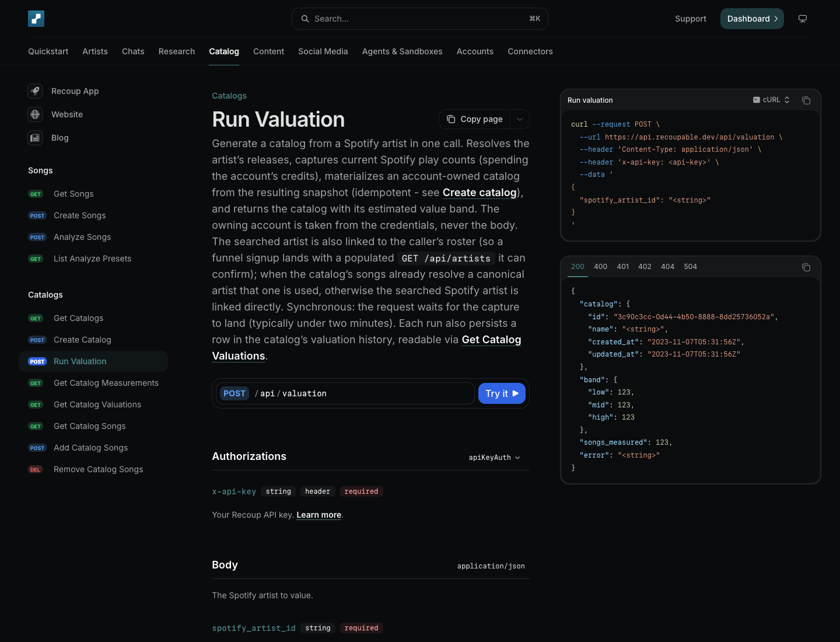Open List Analyze Presets in sidebar
This screenshot has width=840, height=642.
[x=93, y=259]
